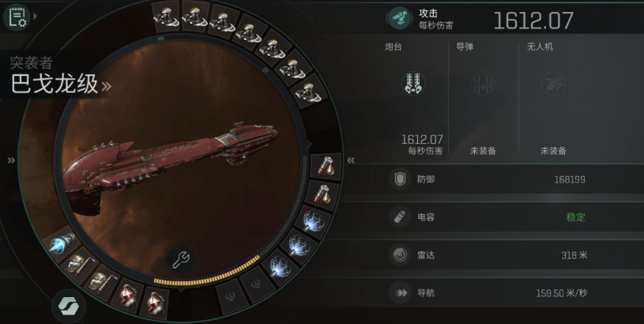Click the 电容 capacitor battery icon
This screenshot has width=644, height=324.
pyautogui.click(x=400, y=217)
